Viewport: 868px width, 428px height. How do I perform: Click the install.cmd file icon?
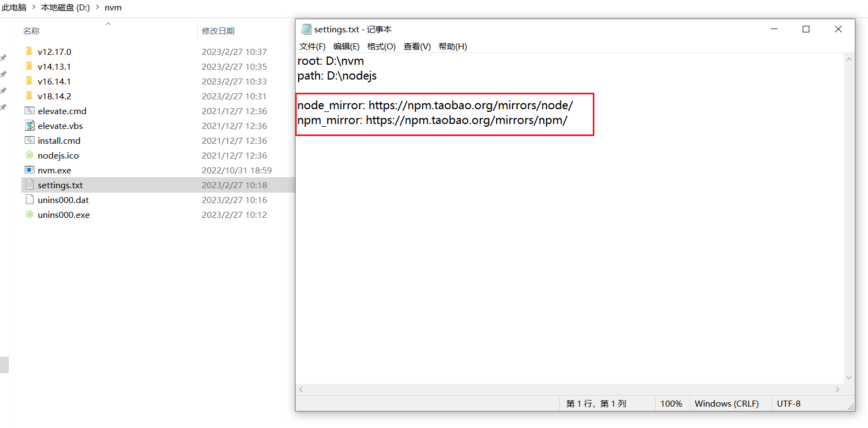click(x=30, y=140)
